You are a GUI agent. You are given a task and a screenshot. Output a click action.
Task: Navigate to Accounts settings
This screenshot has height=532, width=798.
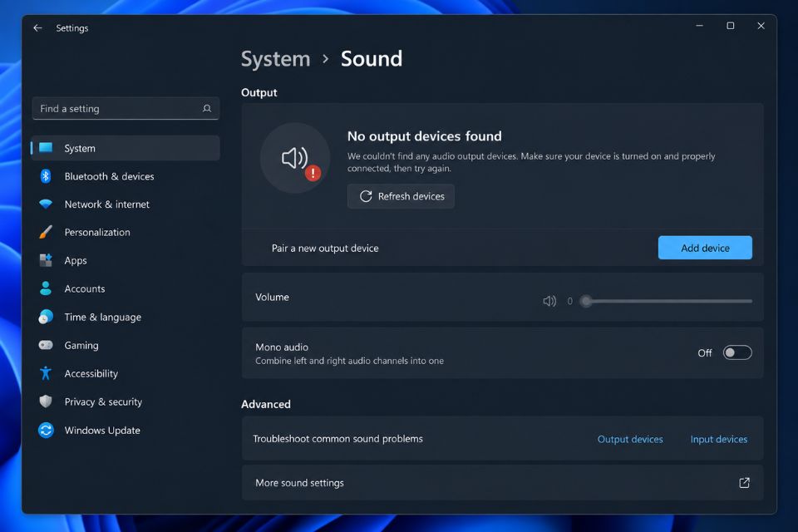[x=126, y=288]
